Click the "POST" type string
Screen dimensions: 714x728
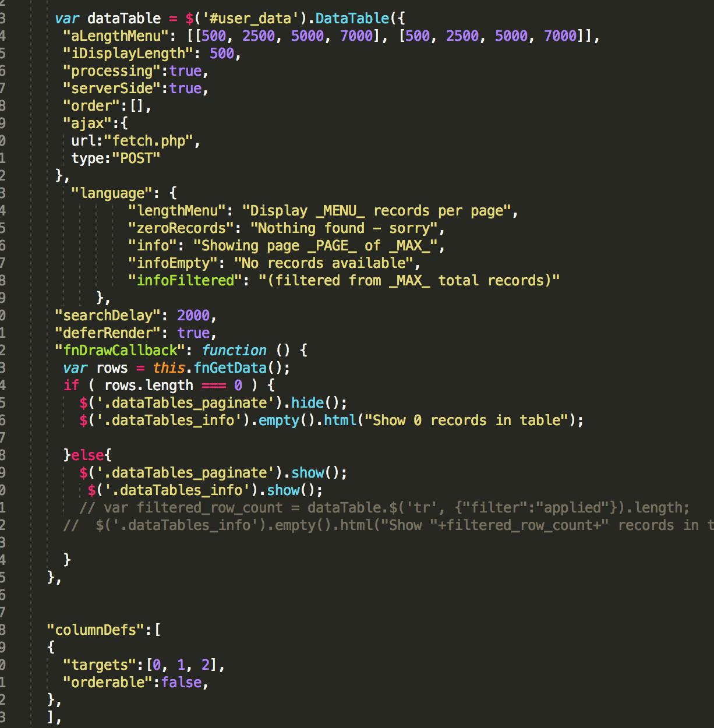pos(136,158)
